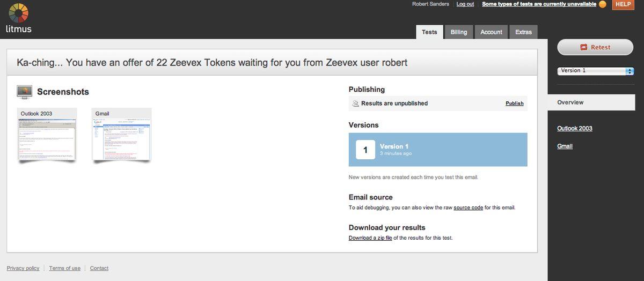Click the Email source heading
Screen dimensions: 644x281
tap(371, 197)
